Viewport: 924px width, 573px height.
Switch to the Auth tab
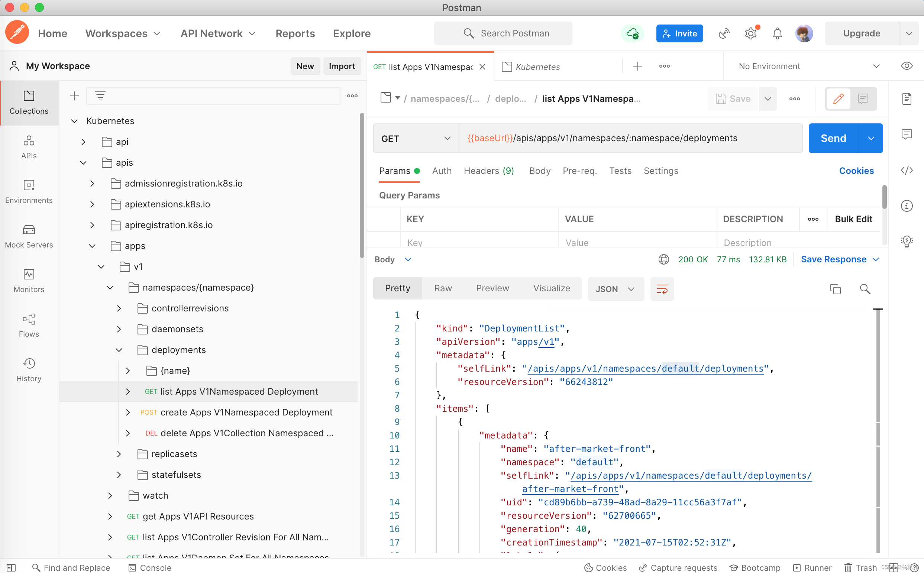442,171
